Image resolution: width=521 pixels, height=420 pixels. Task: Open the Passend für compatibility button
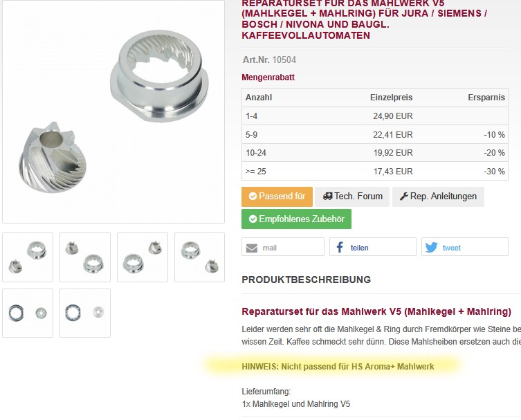tap(277, 197)
